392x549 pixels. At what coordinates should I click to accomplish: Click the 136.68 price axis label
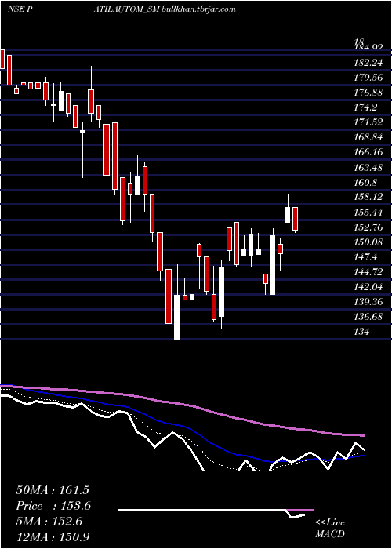[369, 317]
